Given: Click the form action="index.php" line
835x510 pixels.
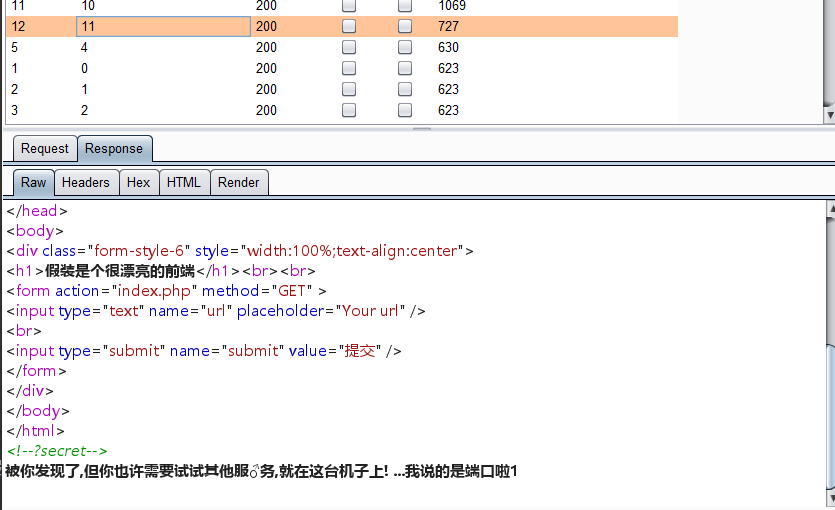Looking at the screenshot, I should (x=166, y=291).
